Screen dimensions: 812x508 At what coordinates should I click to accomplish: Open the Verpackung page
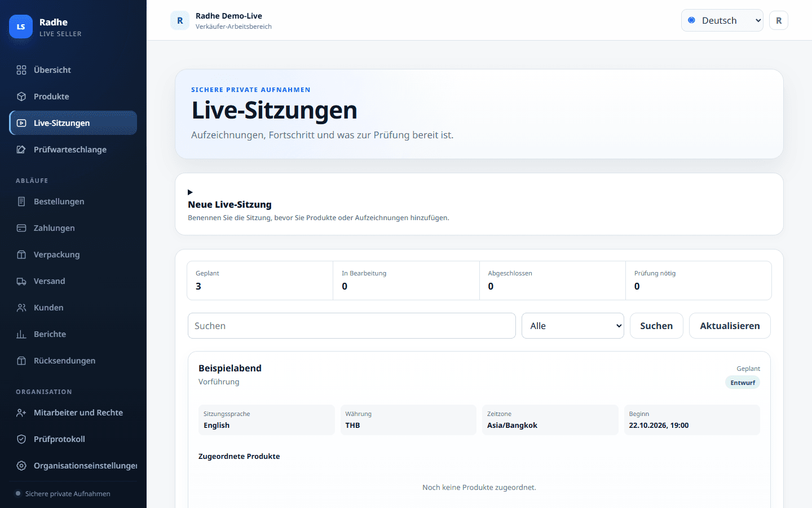click(73, 255)
